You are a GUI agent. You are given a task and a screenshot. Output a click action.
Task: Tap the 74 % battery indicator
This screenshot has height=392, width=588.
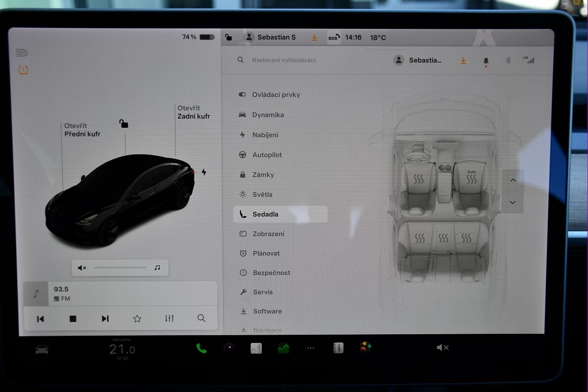point(198,37)
